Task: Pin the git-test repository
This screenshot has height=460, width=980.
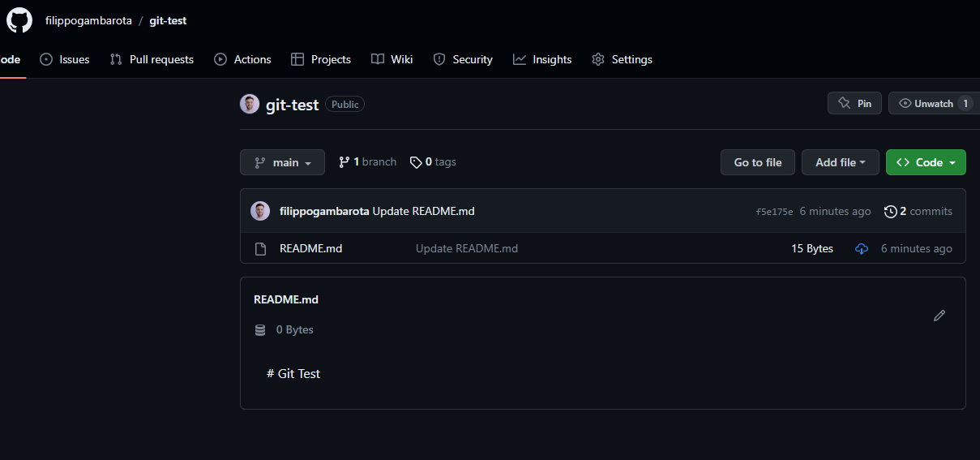Action: pos(854,104)
